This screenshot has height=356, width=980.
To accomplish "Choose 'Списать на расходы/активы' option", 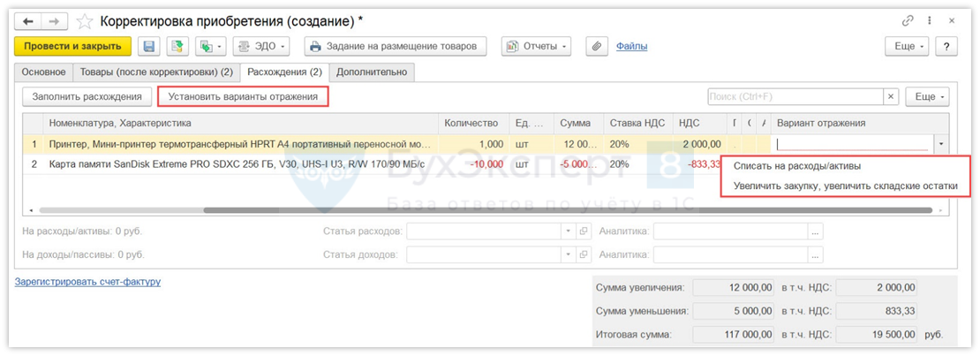I will click(x=797, y=165).
